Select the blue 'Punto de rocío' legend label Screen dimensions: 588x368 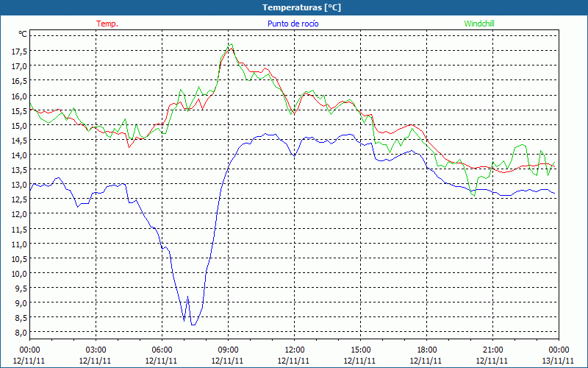click(293, 24)
